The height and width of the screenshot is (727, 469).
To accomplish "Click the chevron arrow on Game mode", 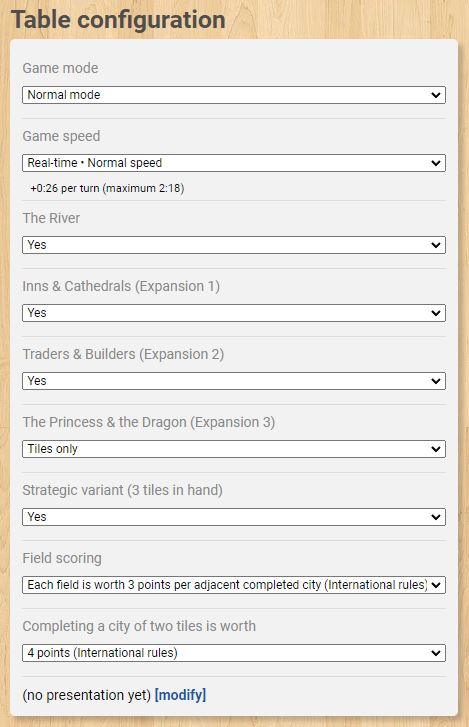I will [x=436, y=95].
